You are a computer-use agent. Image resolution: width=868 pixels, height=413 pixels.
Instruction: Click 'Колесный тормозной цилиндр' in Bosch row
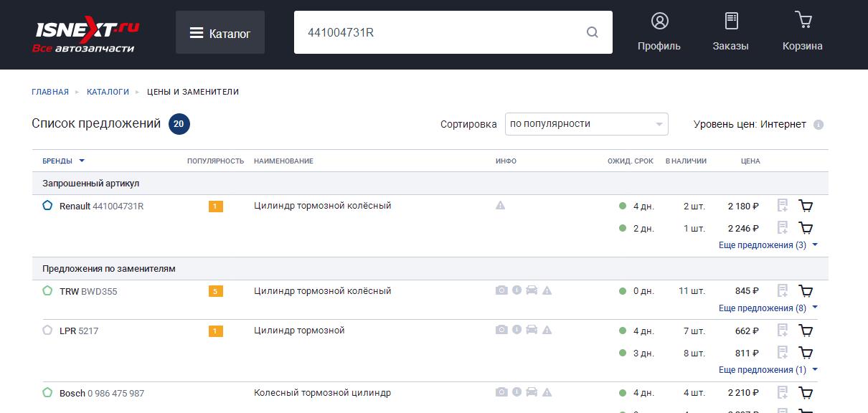tap(323, 393)
